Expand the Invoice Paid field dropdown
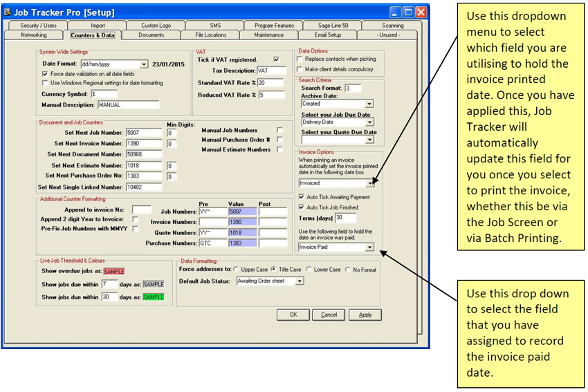588x392 pixels. click(x=369, y=248)
